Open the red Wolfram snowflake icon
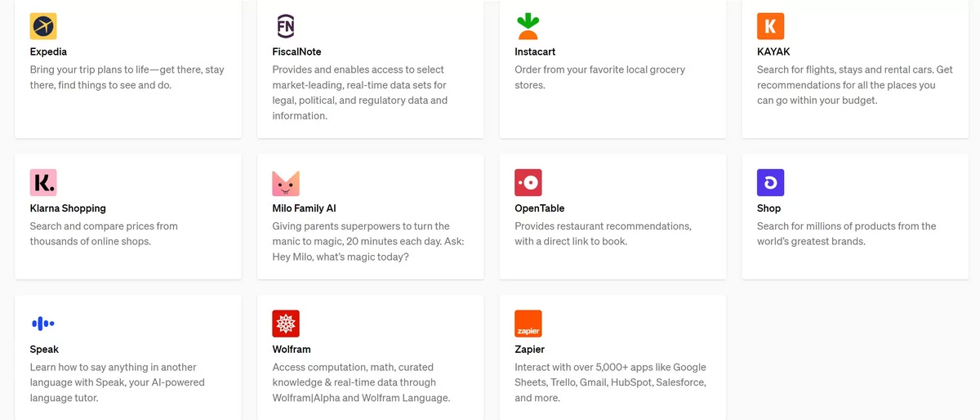Image resolution: width=980 pixels, height=420 pixels. (x=286, y=324)
